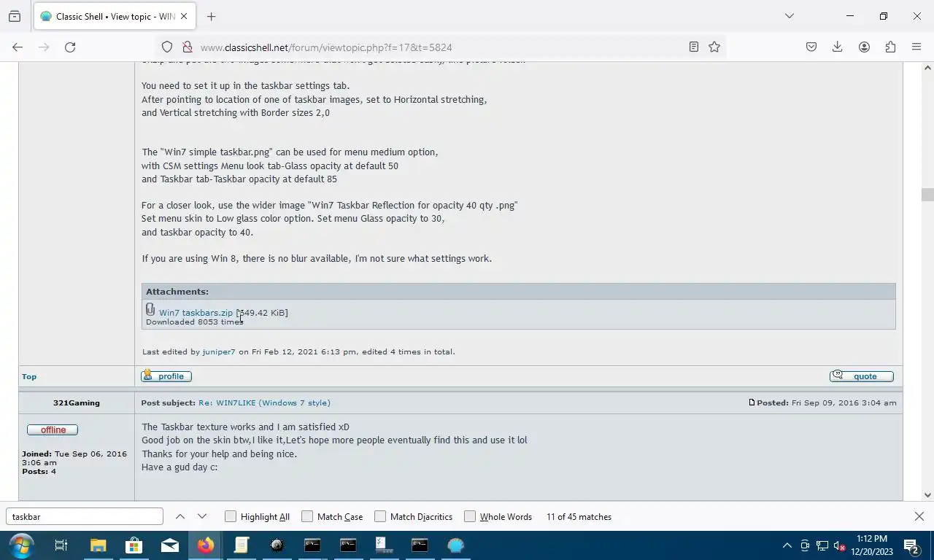This screenshot has height=560, width=934.
Task: Download Win7 taskbars.zip attachment
Action: point(196,313)
